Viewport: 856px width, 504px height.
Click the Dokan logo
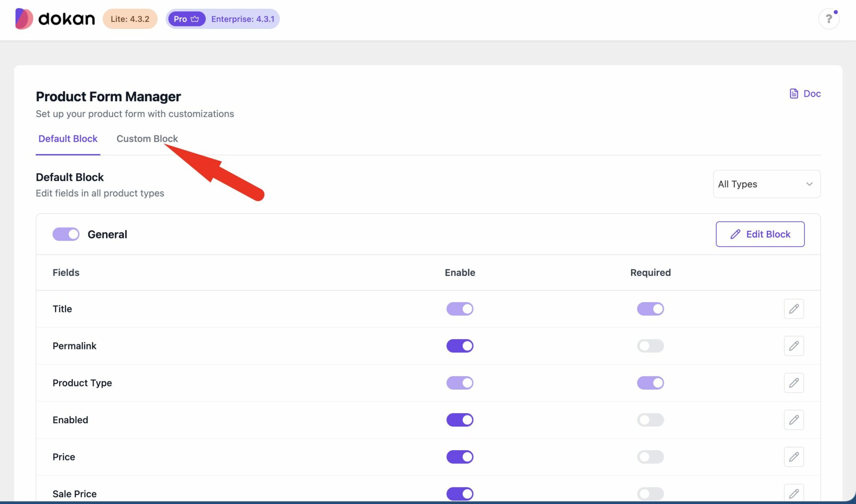(x=53, y=19)
